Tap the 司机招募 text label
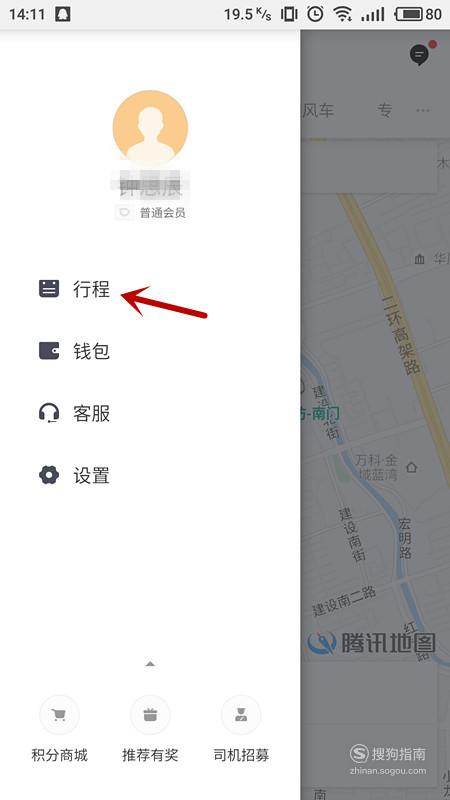 point(241,755)
